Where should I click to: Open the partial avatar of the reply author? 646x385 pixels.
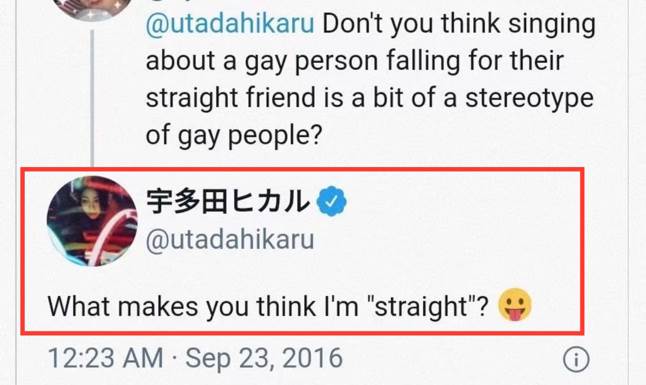point(92,9)
